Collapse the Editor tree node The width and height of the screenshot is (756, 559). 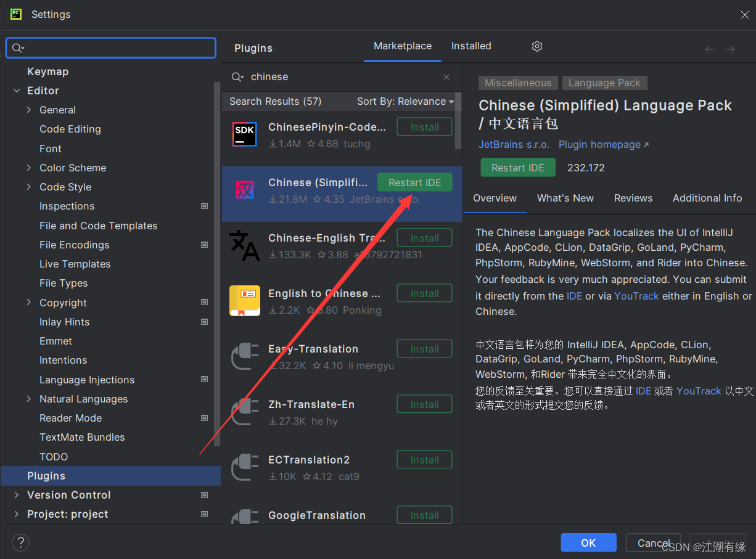click(x=17, y=91)
